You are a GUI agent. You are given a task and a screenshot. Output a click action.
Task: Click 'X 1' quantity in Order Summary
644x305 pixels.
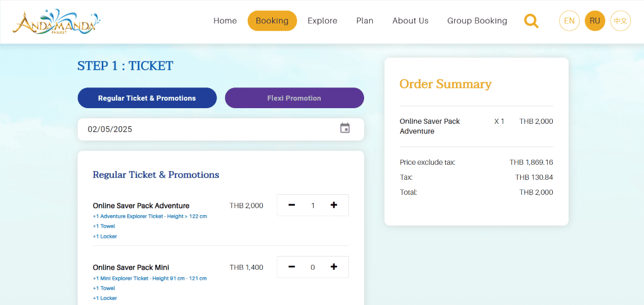point(499,121)
